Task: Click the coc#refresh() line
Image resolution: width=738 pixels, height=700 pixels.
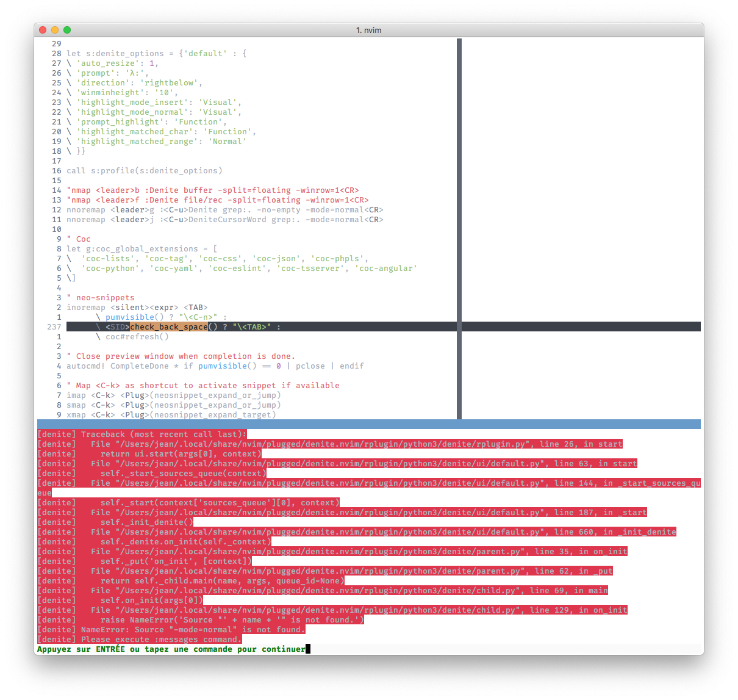Action: coord(137,336)
